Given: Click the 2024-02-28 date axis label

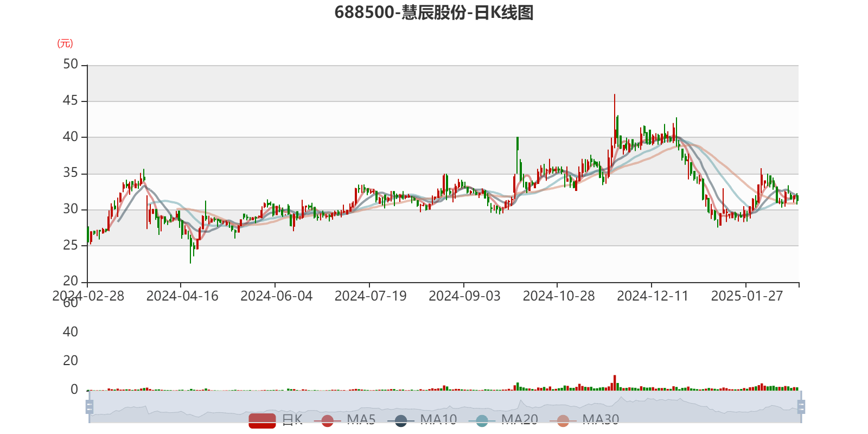Looking at the screenshot, I should click(x=88, y=296).
